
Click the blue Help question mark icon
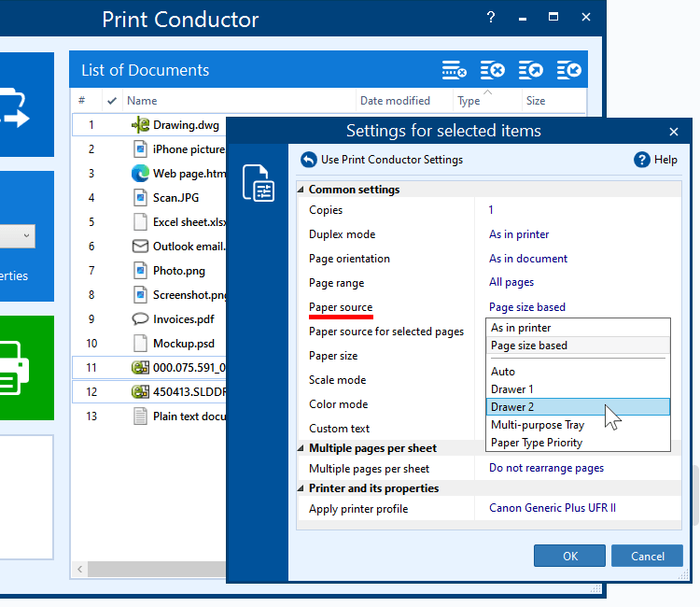click(641, 160)
